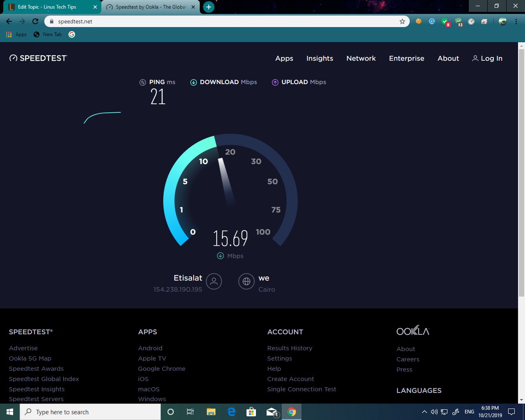The image size is (525, 420).
Task: Click the globe icon next to the we server
Action: [247, 281]
